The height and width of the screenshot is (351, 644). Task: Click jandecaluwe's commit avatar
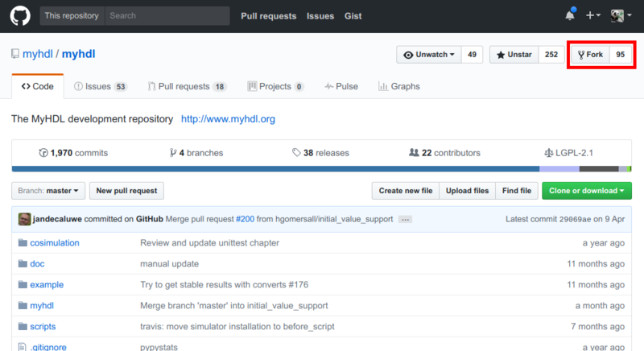pos(24,219)
